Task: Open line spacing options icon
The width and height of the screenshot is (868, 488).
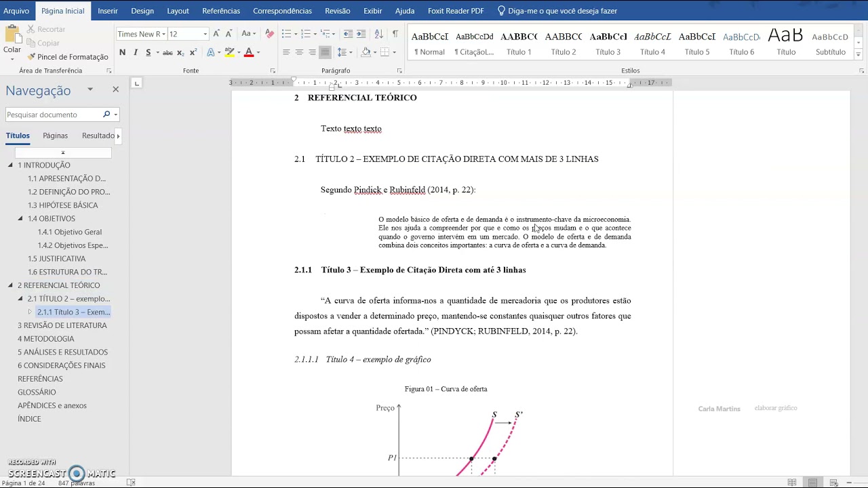Action: (x=342, y=52)
